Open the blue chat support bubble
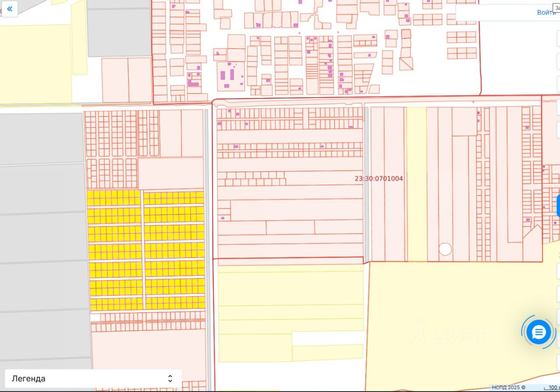This screenshot has height=392, width=560. [539, 332]
